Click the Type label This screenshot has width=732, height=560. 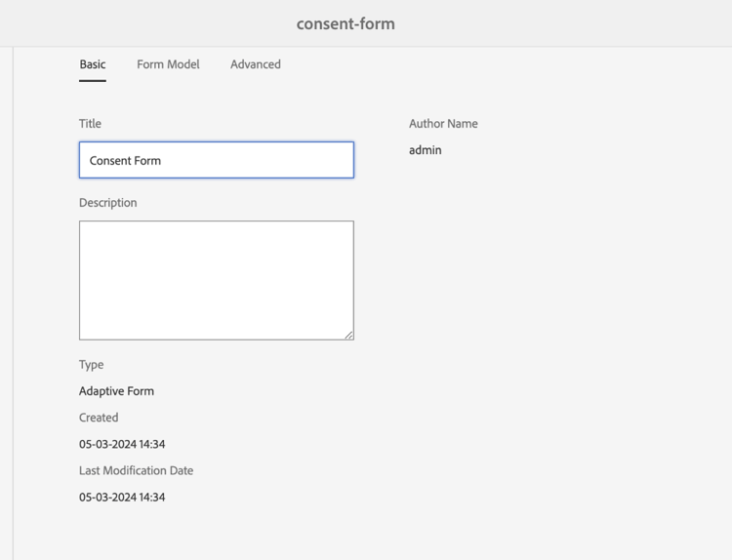[91, 365]
